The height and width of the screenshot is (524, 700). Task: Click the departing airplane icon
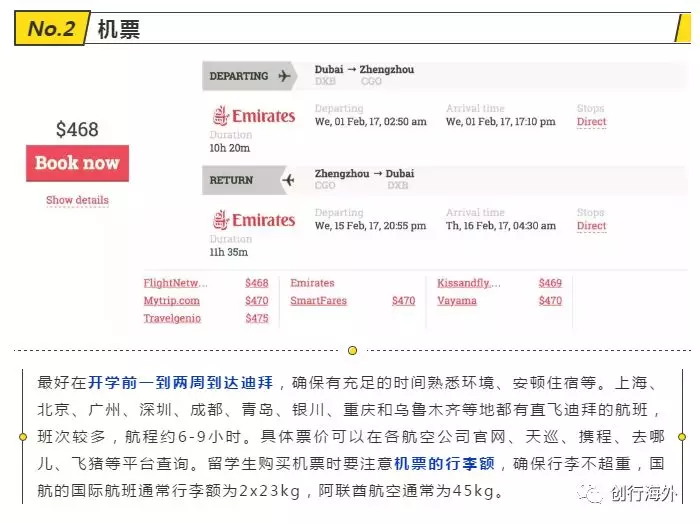point(284,76)
